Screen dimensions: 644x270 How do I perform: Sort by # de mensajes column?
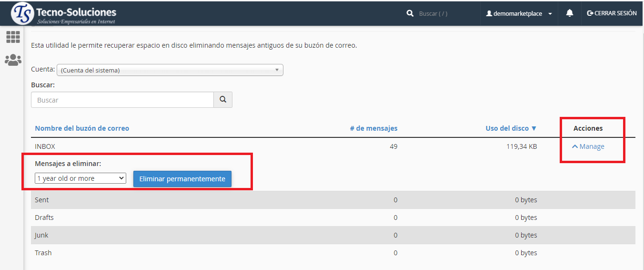[373, 128]
